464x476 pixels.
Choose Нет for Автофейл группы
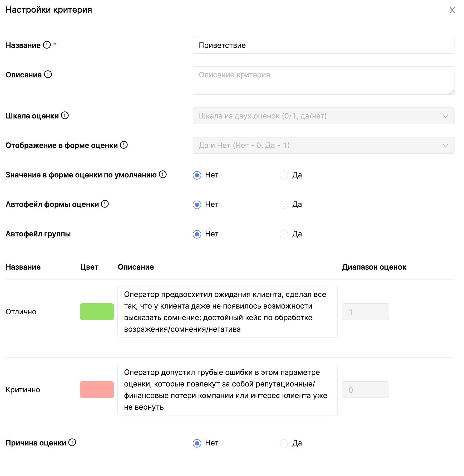[x=197, y=234]
